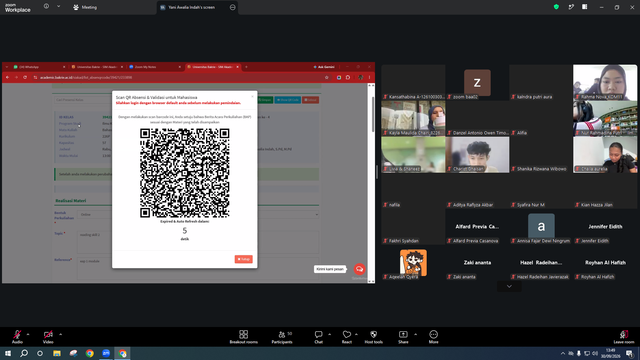Screen dimensions: 640x360
Task: Open File Explorer from taskbar
Action: pyautogui.click(x=57, y=353)
